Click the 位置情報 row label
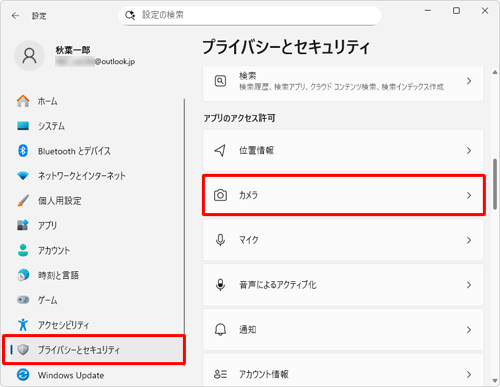The width and height of the screenshot is (500, 387). click(256, 151)
